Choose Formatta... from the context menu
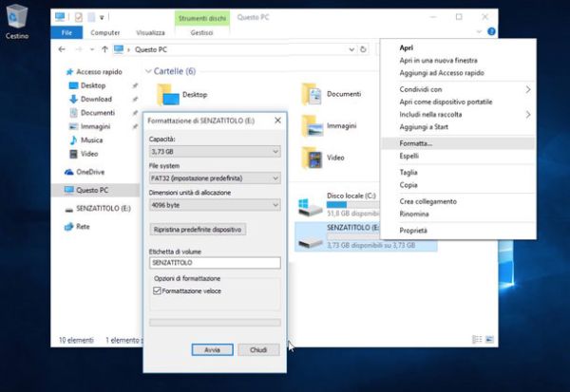 [416, 142]
